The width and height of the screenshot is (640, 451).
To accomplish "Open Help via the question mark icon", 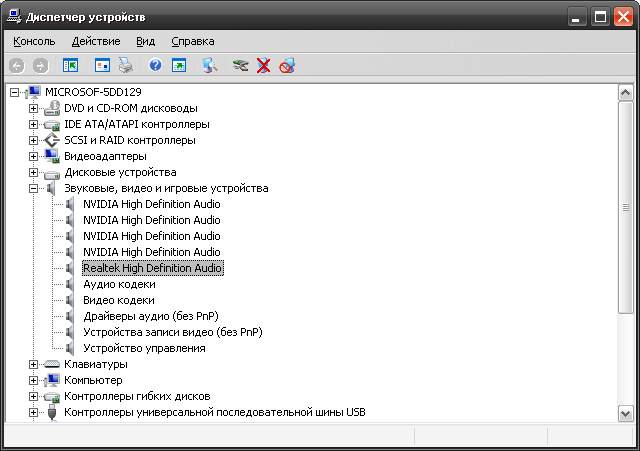I will (x=155, y=65).
